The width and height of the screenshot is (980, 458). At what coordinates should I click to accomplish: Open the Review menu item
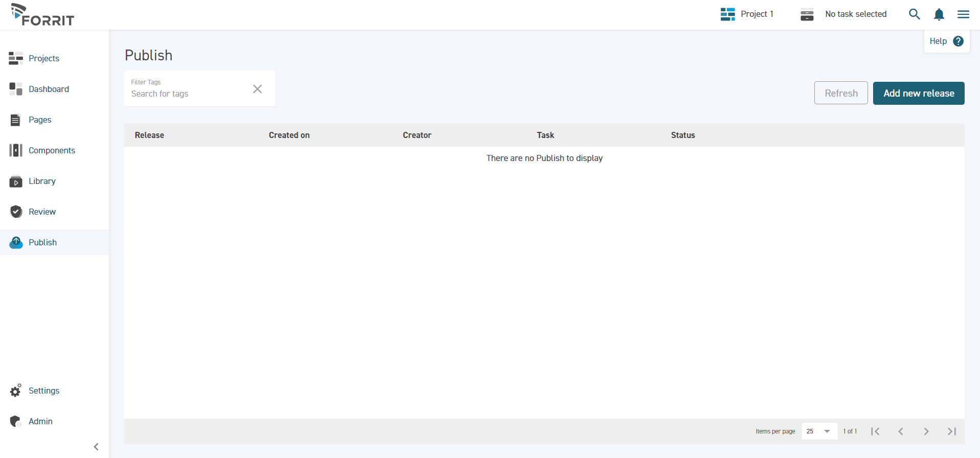(x=55, y=212)
